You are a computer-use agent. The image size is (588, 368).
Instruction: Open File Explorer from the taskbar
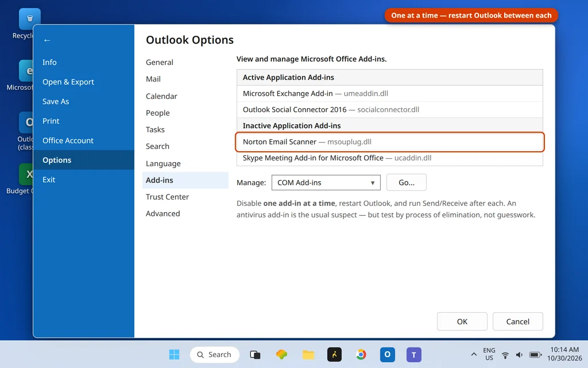pyautogui.click(x=308, y=354)
